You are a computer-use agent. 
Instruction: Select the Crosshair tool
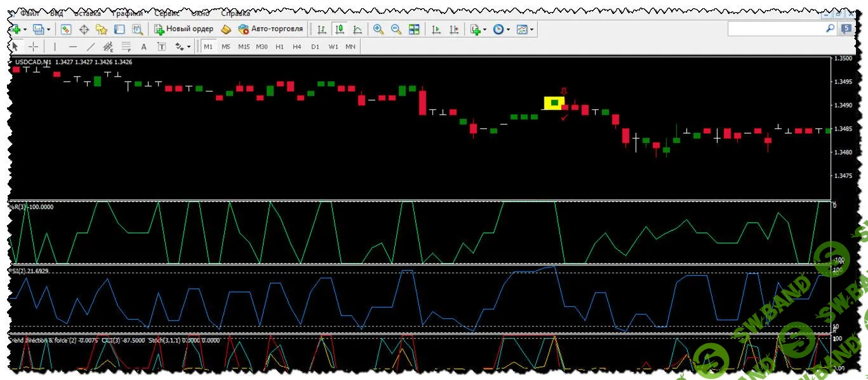pos(34,46)
